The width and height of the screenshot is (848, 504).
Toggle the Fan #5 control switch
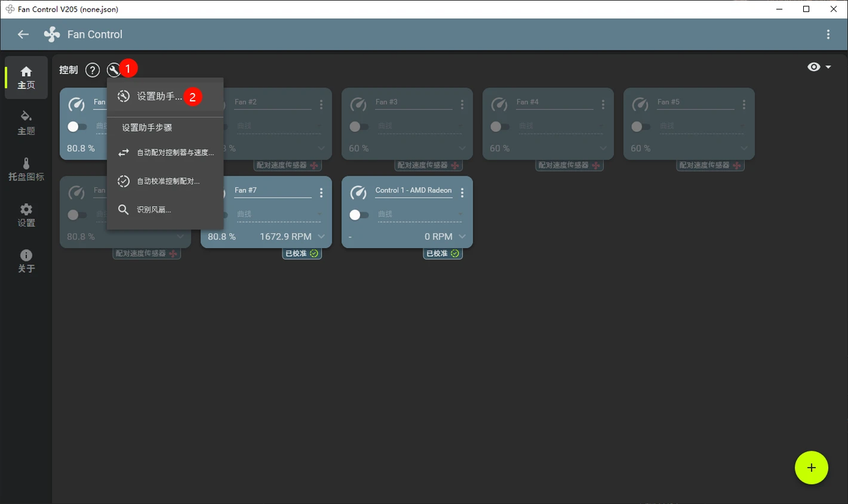pos(641,127)
